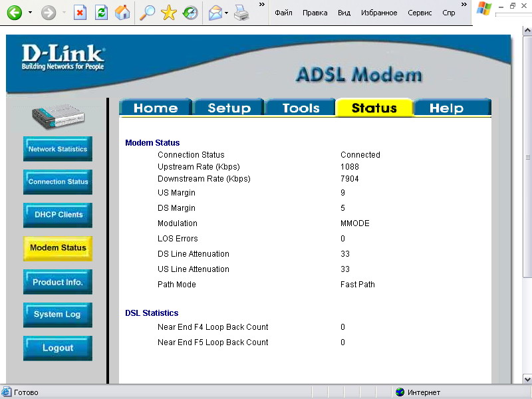Click the Near End F4 Loop Back Count label

[213, 327]
